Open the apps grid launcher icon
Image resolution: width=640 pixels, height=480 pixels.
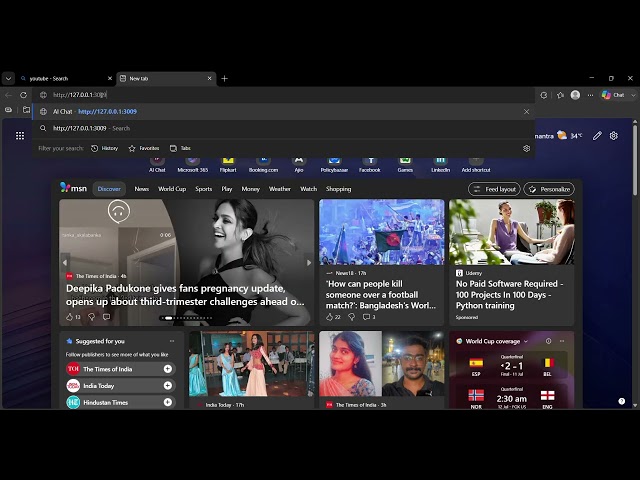click(20, 136)
